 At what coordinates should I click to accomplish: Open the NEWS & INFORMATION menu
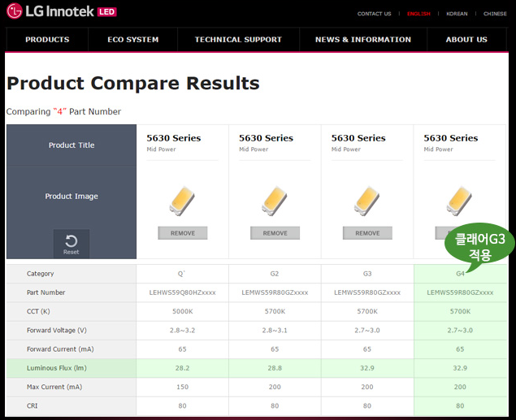click(363, 40)
